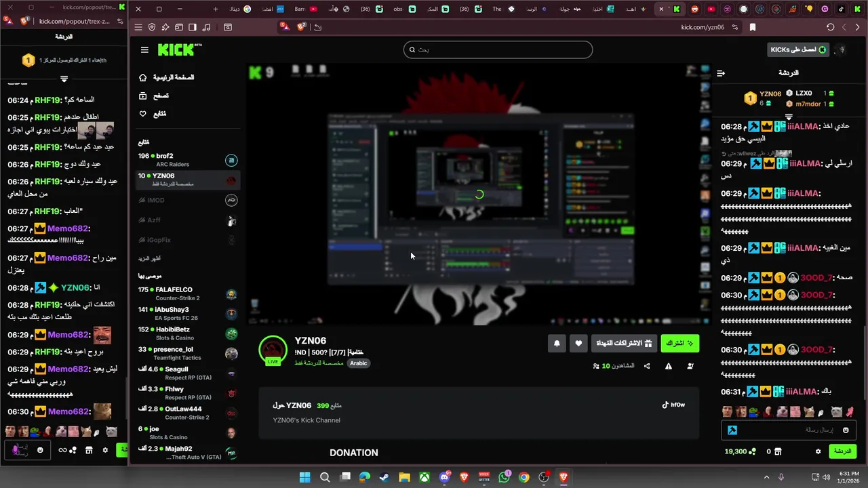Click the green Subscribe button

(x=679, y=344)
